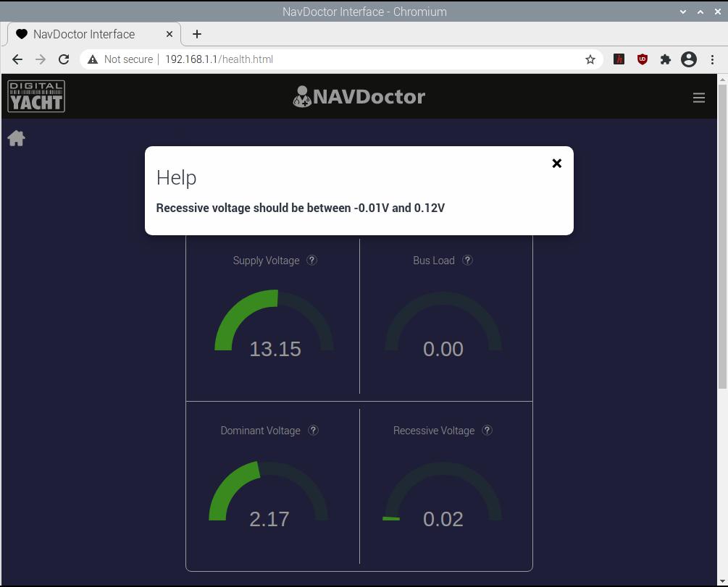Open the browser extensions puzzle icon
Screen dimensions: 728x587
(x=665, y=59)
